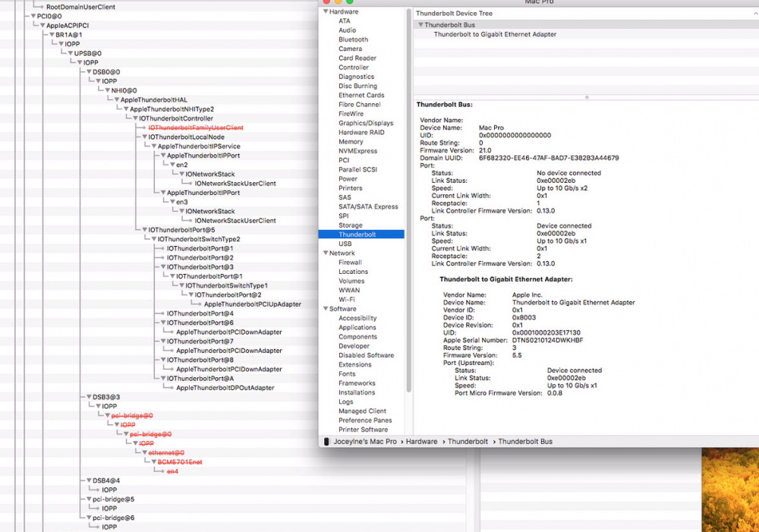Select the UPSB@0 node
Image resolution: width=759 pixels, height=532 pixels.
pyautogui.click(x=87, y=53)
